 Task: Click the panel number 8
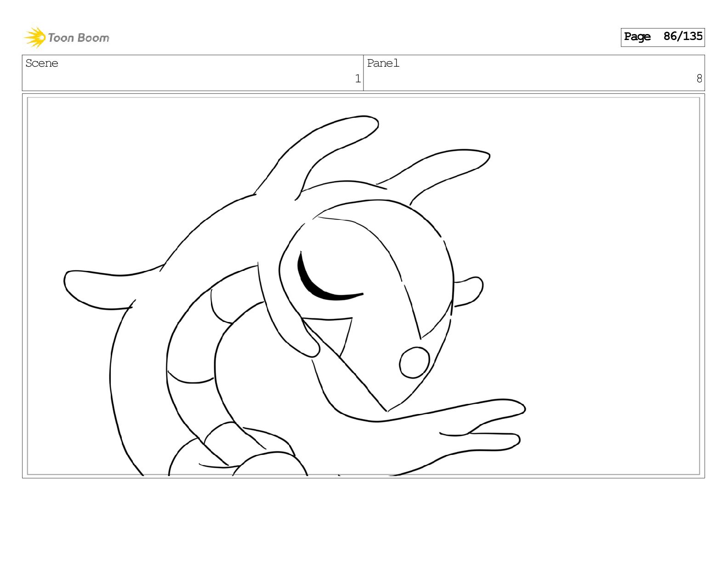(x=699, y=79)
